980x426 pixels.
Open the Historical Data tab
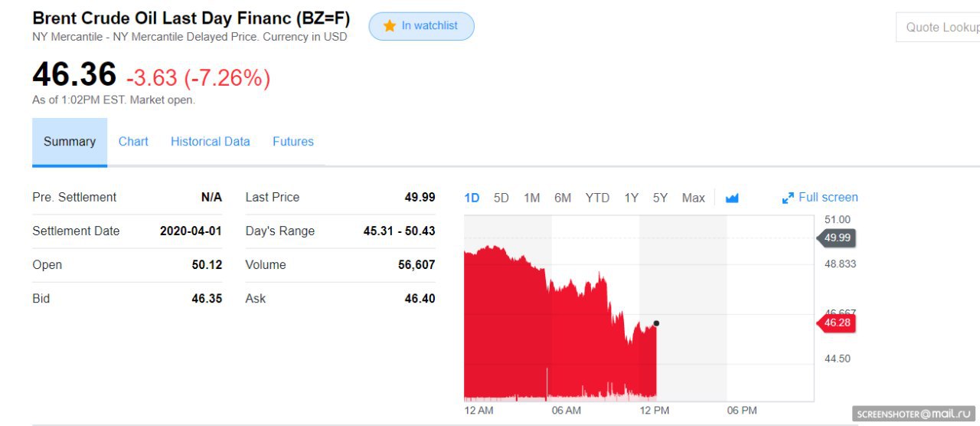coord(211,142)
